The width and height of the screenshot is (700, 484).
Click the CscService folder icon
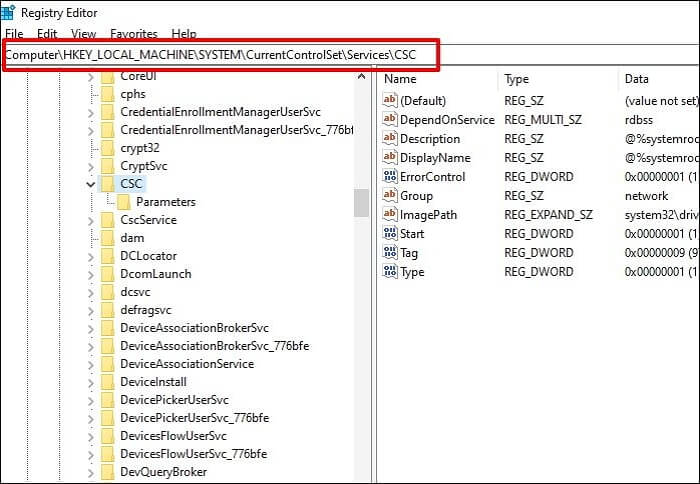pyautogui.click(x=108, y=220)
